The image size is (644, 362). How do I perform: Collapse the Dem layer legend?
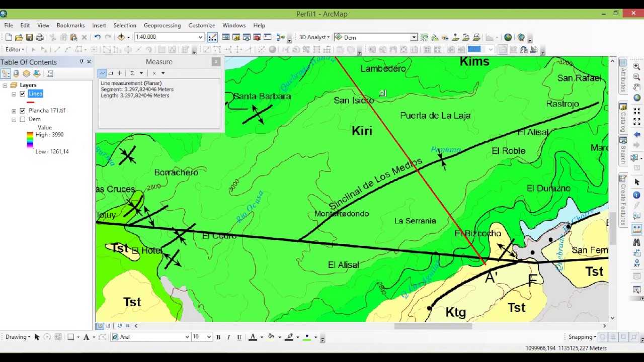[14, 119]
